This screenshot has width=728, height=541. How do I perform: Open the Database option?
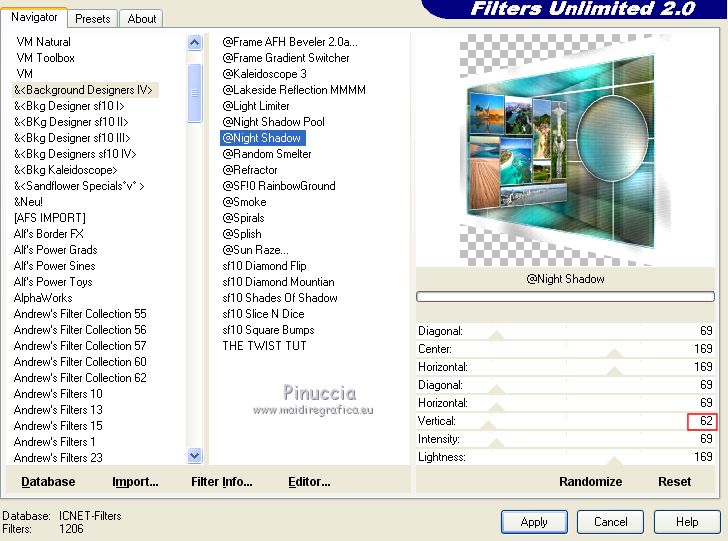click(x=48, y=481)
